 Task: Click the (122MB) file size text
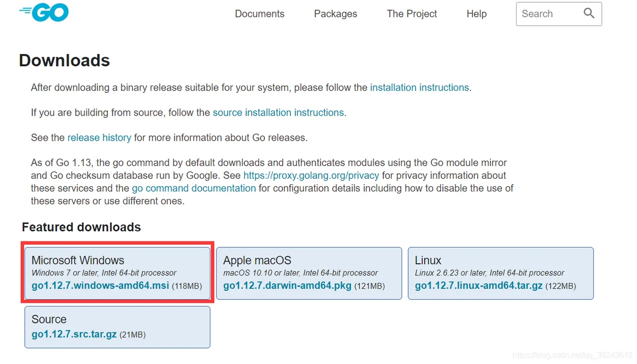561,286
